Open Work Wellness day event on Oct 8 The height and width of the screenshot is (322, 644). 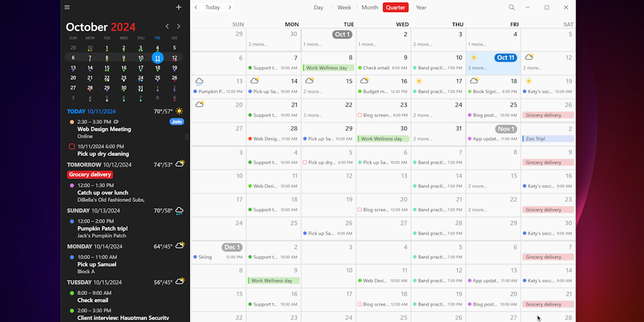328,68
